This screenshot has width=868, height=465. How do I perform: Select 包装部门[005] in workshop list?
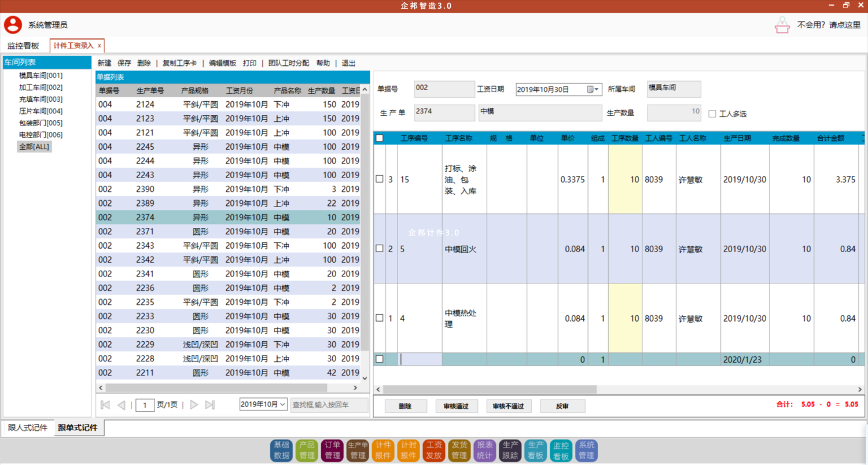pos(41,123)
